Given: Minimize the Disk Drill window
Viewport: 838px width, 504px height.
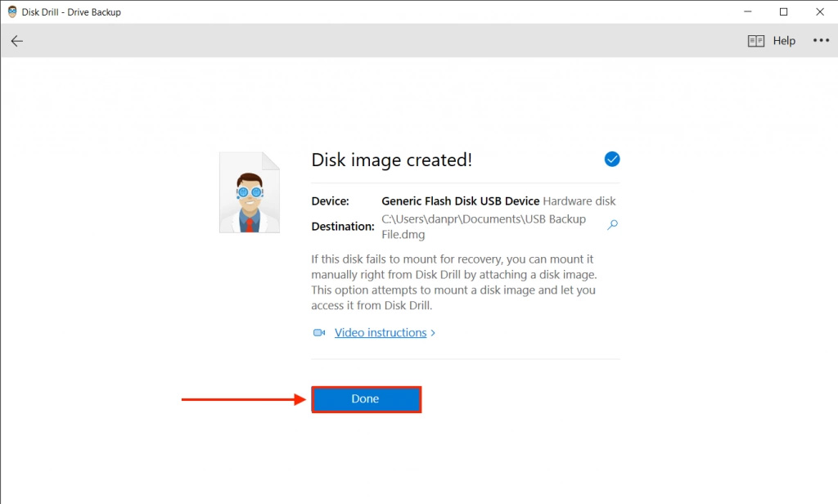Looking at the screenshot, I should pyautogui.click(x=748, y=11).
